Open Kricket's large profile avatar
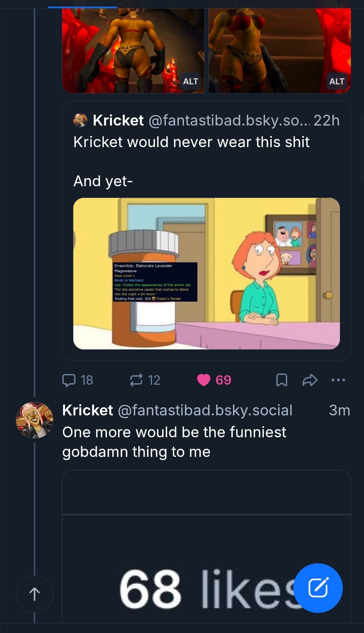This screenshot has width=364, height=633. coord(34,420)
